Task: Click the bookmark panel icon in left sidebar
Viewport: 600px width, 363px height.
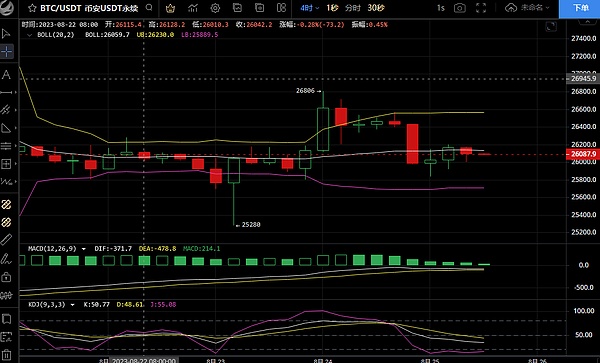Action: tap(6, 319)
